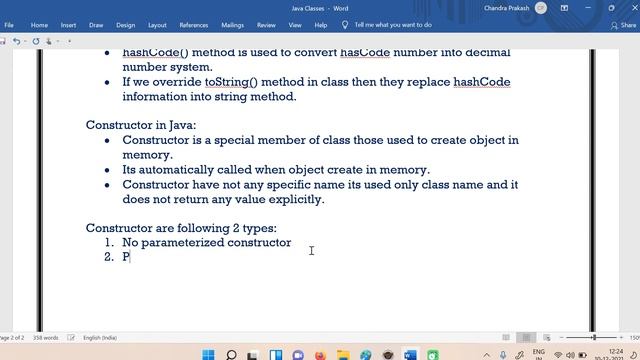Click the user name Chandra Prakash
This screenshot has width=640, height=360.
coord(506,8)
